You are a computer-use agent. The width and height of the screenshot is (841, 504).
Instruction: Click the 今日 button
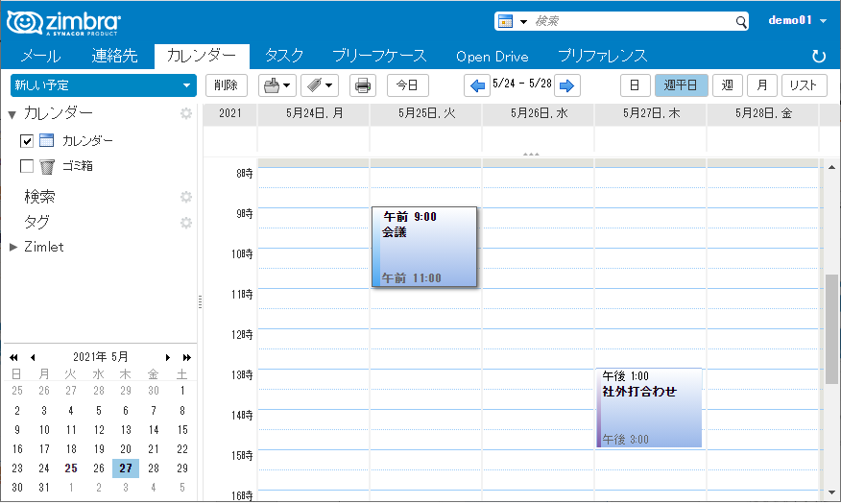tap(408, 85)
